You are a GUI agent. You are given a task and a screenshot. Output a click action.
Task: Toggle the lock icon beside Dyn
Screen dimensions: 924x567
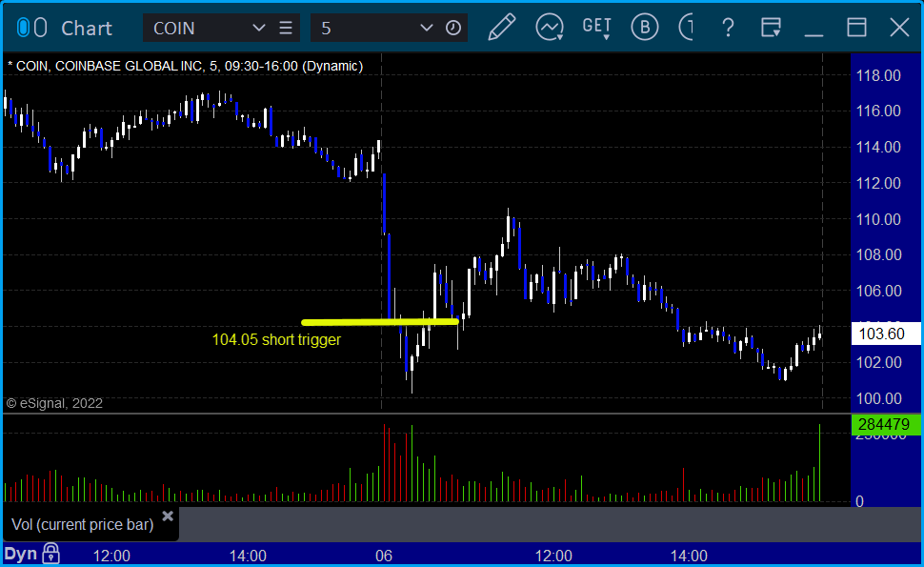[x=51, y=554]
